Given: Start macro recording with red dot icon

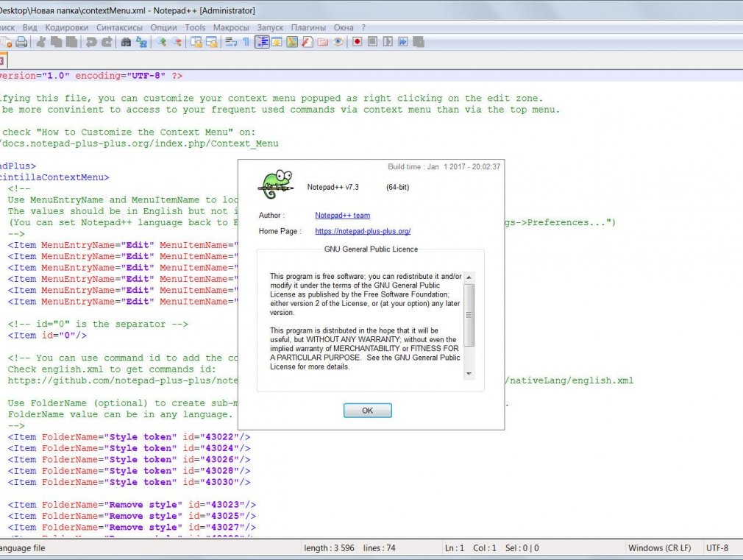Looking at the screenshot, I should coord(358,42).
